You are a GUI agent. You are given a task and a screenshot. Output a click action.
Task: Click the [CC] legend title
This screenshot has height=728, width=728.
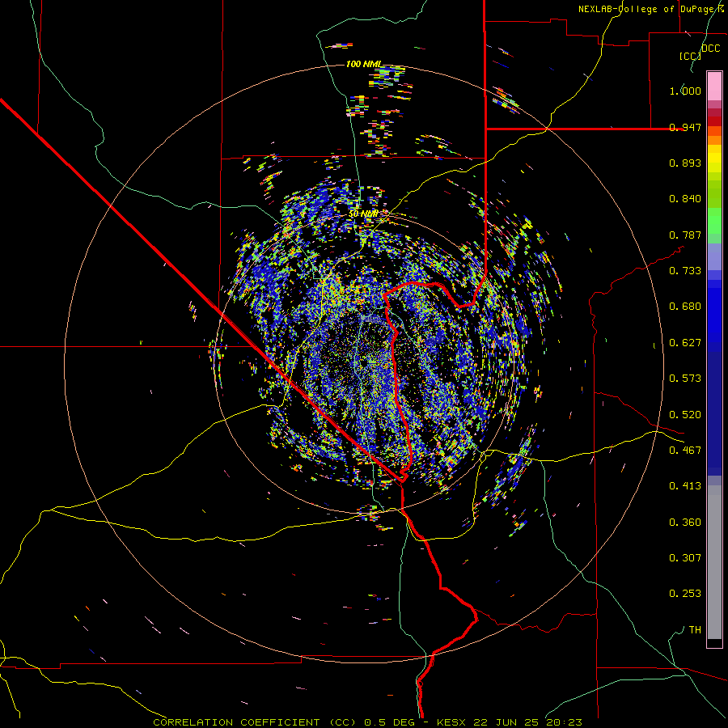[691, 56]
